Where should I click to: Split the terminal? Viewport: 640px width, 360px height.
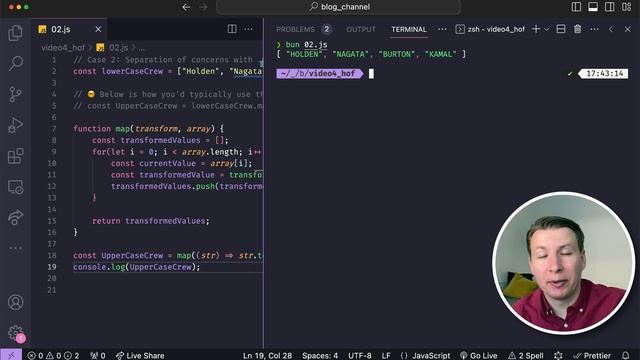pos(561,29)
